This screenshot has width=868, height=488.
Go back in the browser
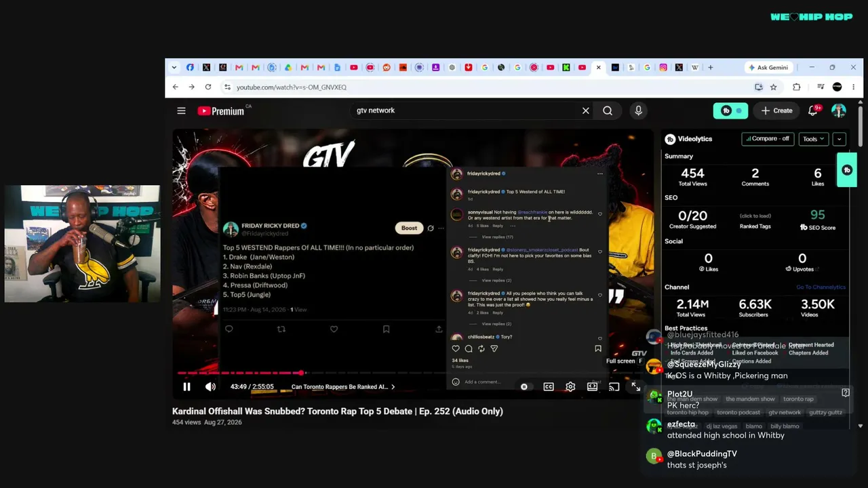point(175,87)
